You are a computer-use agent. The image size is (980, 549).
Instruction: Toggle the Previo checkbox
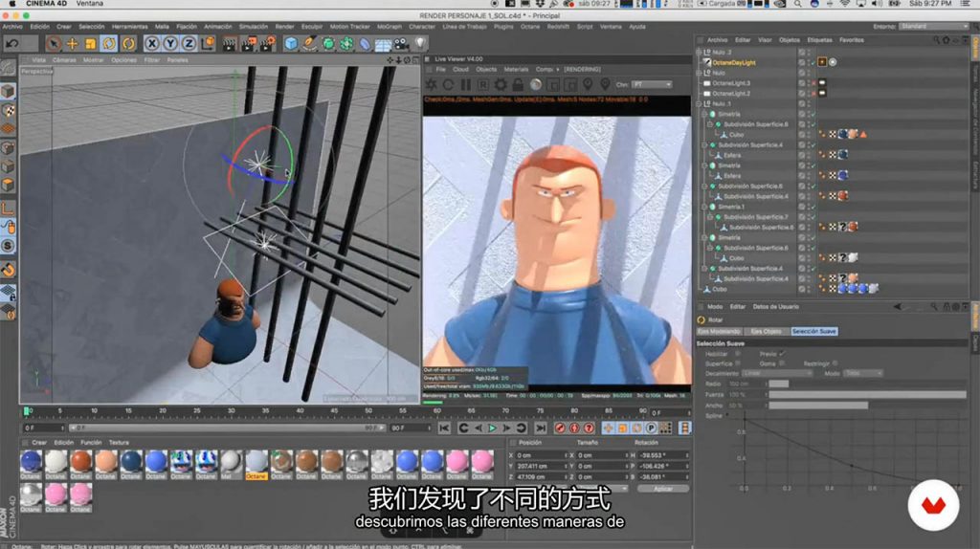click(782, 354)
